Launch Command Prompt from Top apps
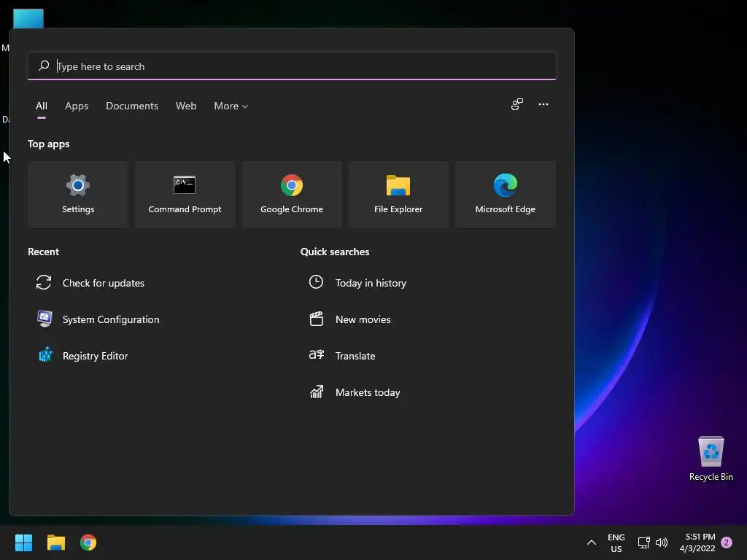 click(185, 194)
